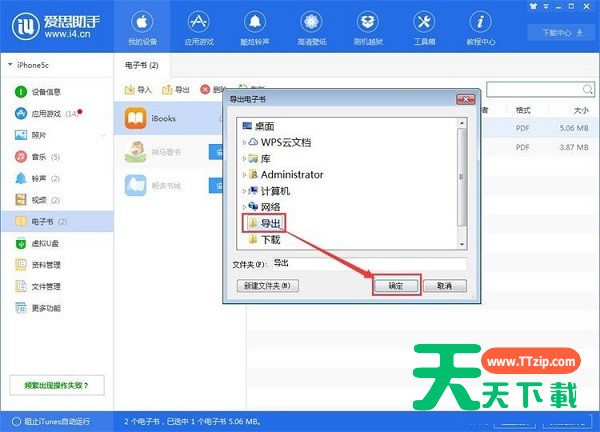Open the 我的设备 (My Device) section
This screenshot has height=432, width=600.
coord(142,28)
